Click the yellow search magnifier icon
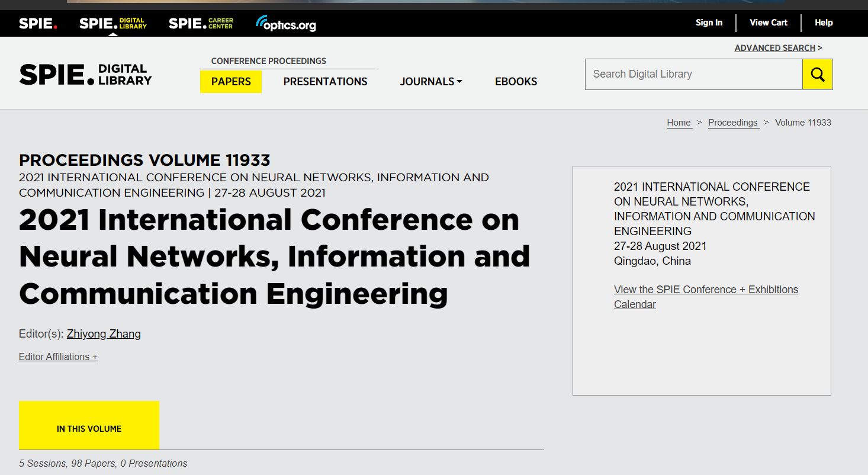 point(817,74)
